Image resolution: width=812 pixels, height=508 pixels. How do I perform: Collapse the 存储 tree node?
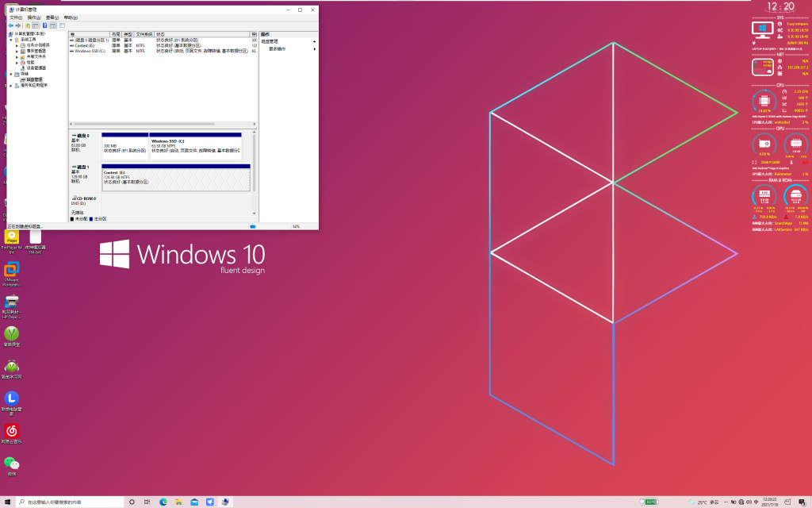click(11, 74)
